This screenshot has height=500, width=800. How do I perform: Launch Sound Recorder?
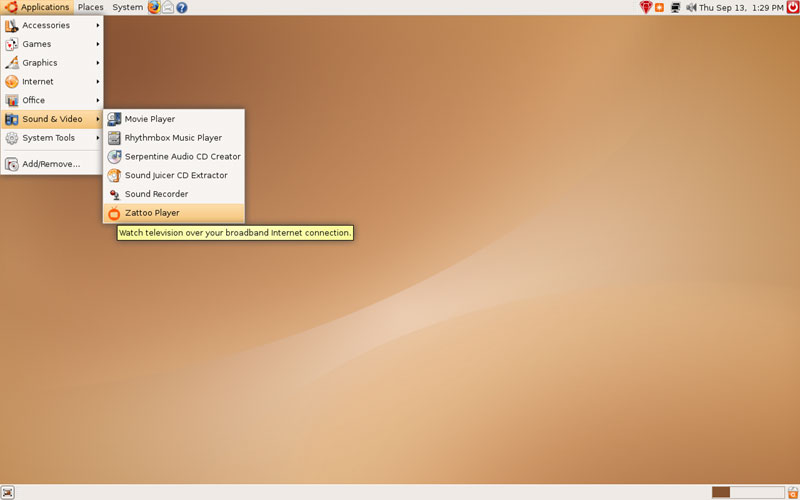click(173, 194)
